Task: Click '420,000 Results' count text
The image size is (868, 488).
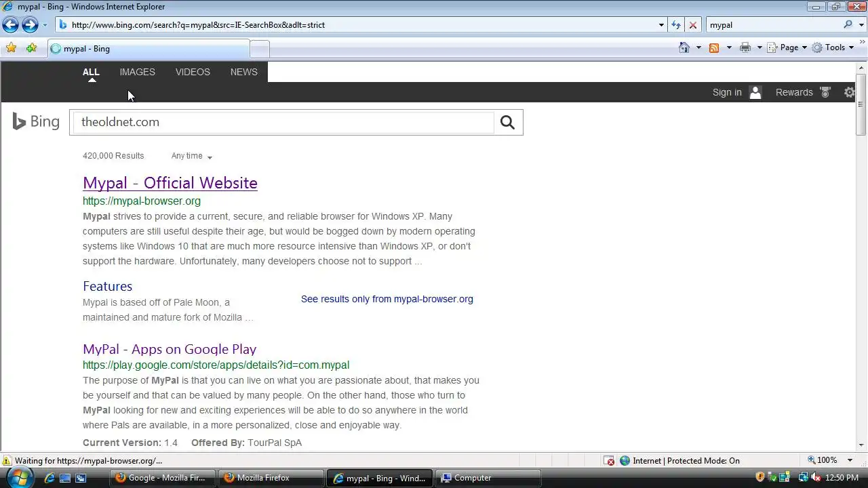Action: pos(113,156)
